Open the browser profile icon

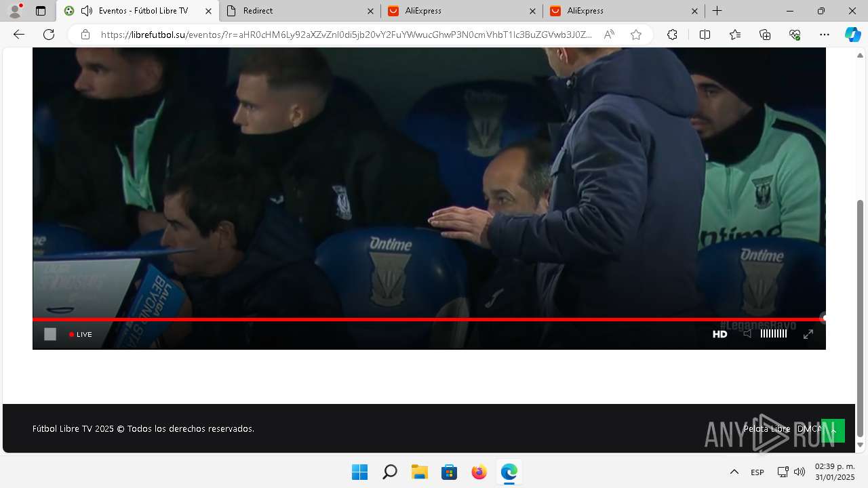[x=15, y=11]
